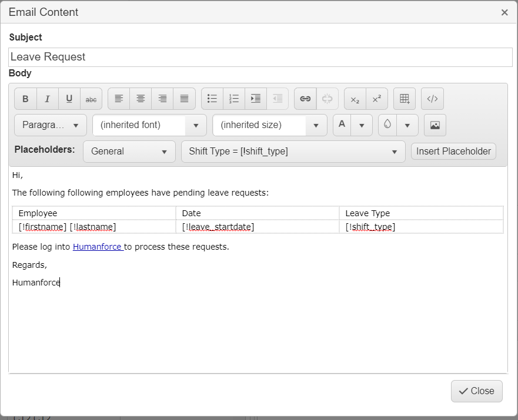
Task: Click the Insert Placeholder button
Action: [x=453, y=151]
